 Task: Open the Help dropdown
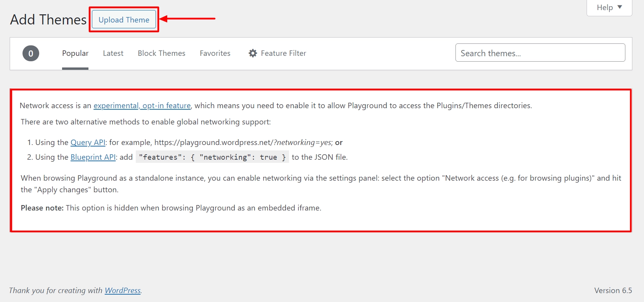pos(609,7)
